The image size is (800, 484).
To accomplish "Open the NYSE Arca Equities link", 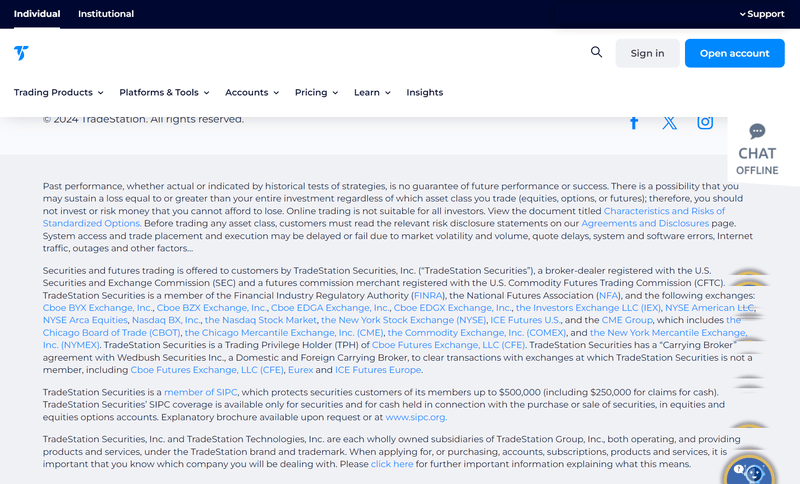I will tap(85, 320).
